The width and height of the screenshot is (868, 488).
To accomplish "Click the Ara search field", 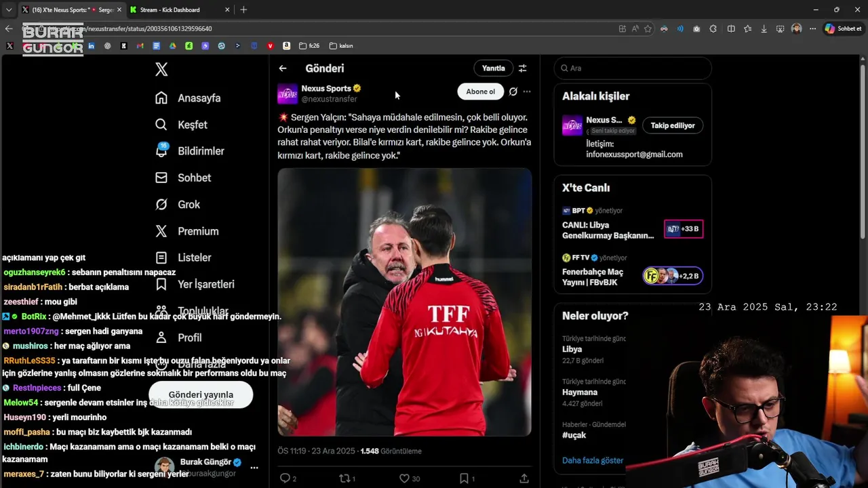I will pos(633,68).
